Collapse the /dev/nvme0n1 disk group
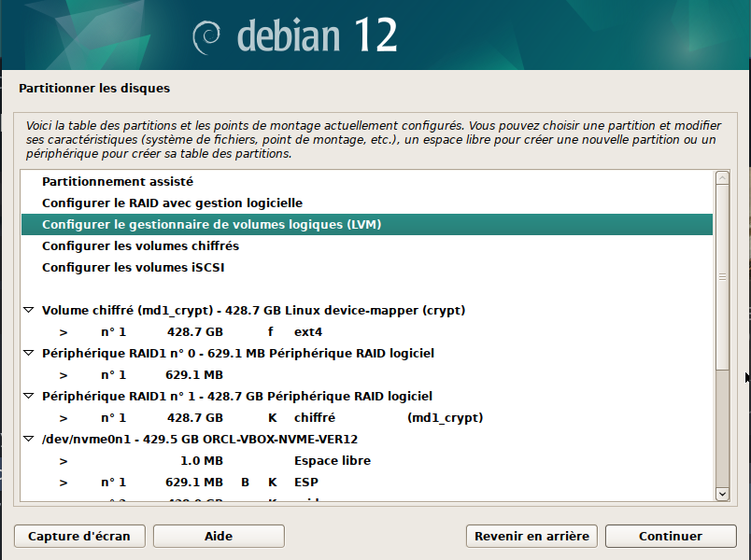Screen dimensions: 751x560 point(29,439)
